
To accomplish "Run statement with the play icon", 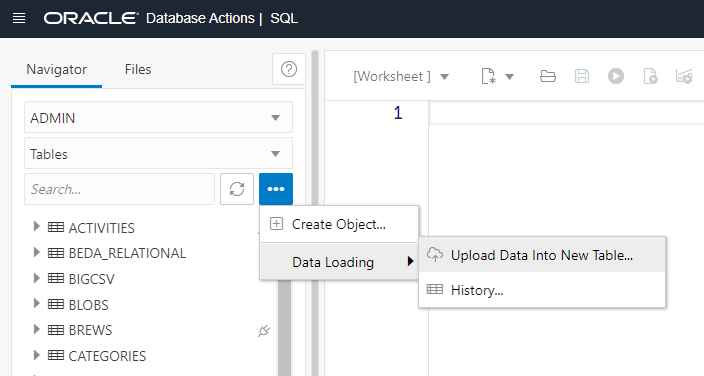I will point(616,76).
